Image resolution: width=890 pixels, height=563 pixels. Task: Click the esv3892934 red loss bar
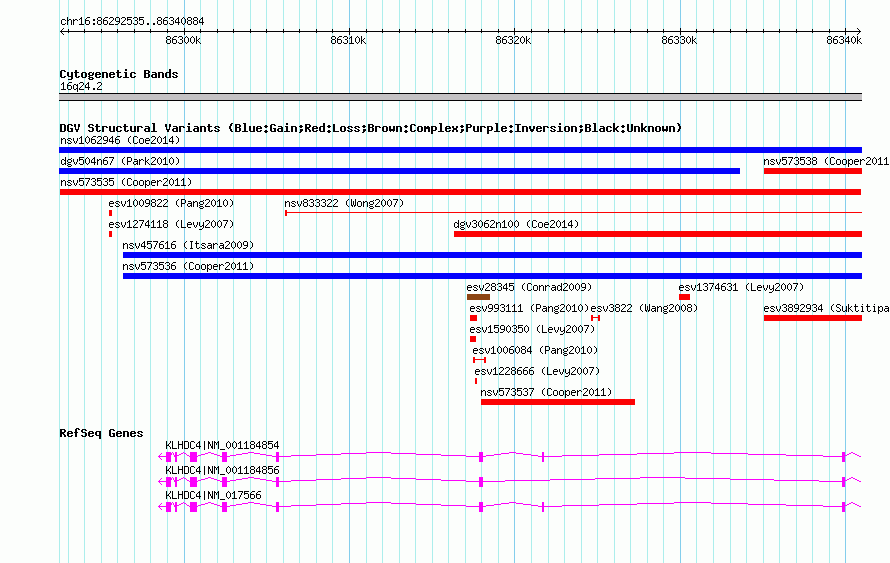point(813,318)
